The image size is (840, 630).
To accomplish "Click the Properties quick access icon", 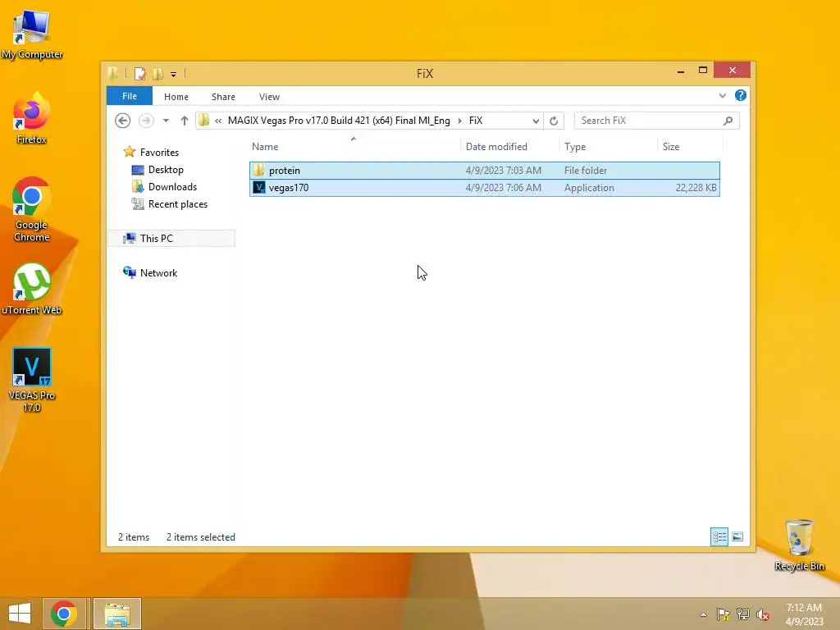I will click(x=139, y=73).
